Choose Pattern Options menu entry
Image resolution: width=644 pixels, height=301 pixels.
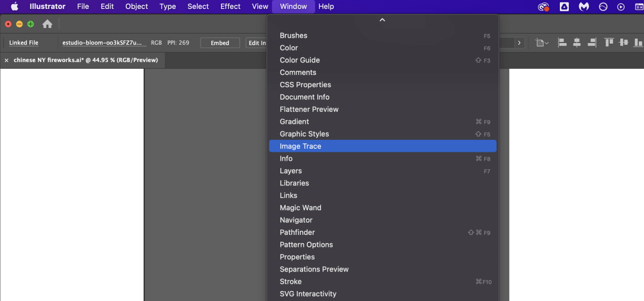[x=383, y=245]
